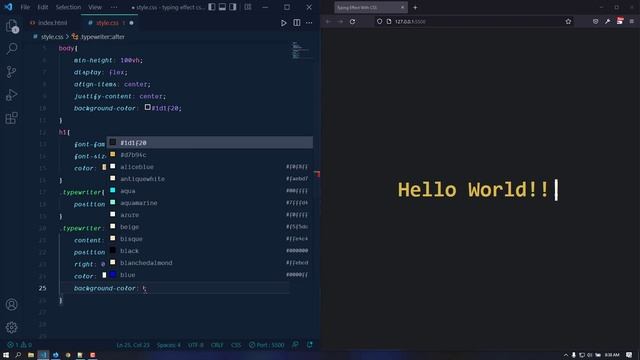The image size is (640, 360).
Task: Place cursor on line 25 background-color
Action: coord(104,288)
